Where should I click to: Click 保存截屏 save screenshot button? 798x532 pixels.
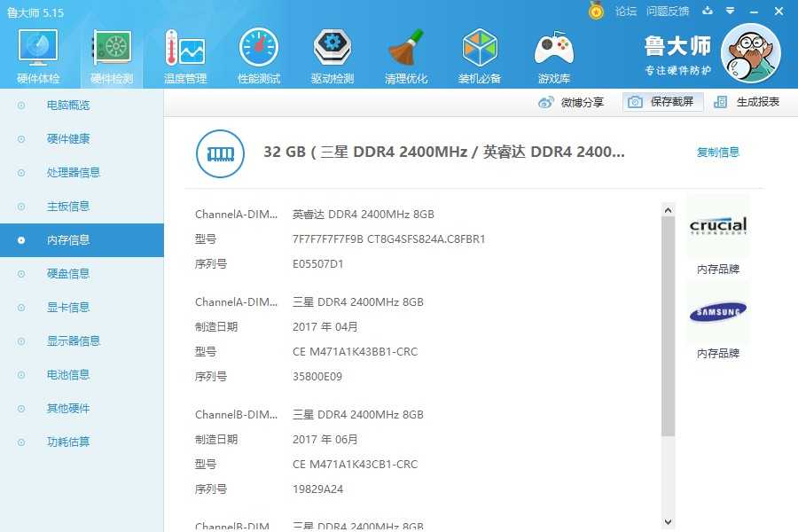pos(663,102)
